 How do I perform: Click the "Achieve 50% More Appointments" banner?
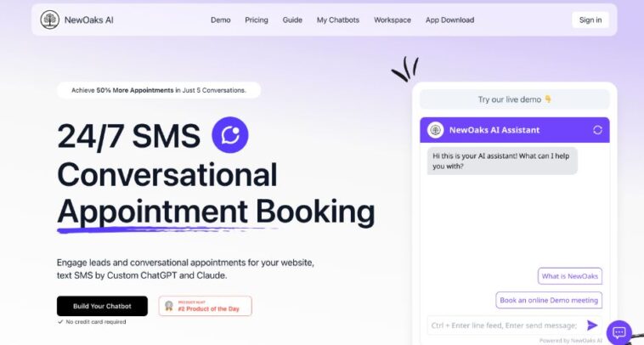pyautogui.click(x=159, y=90)
